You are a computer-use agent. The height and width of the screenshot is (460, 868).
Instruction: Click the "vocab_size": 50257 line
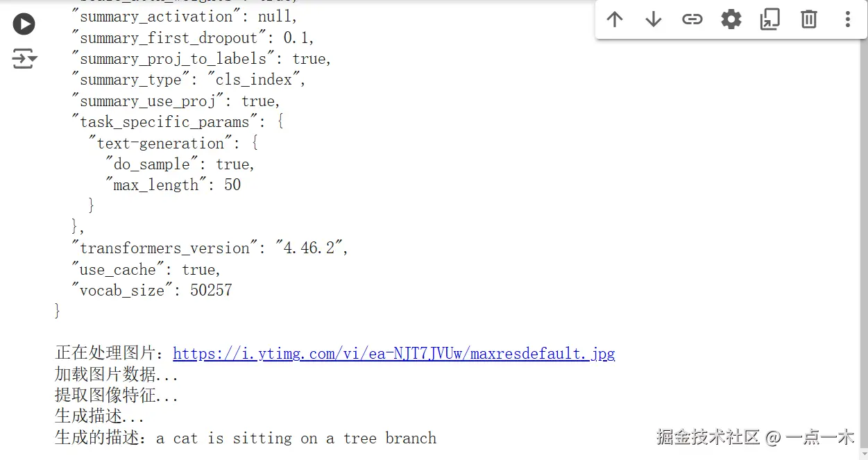point(151,290)
